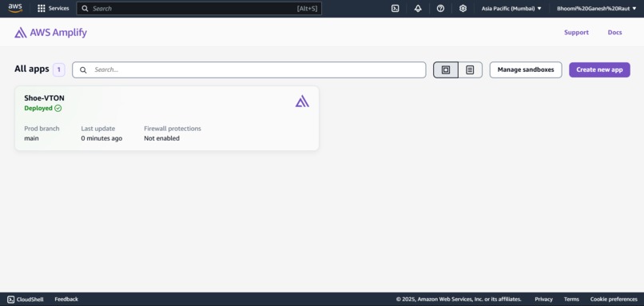Open the Shoe-VTON app
The width and height of the screenshot is (644, 306).
coord(44,98)
